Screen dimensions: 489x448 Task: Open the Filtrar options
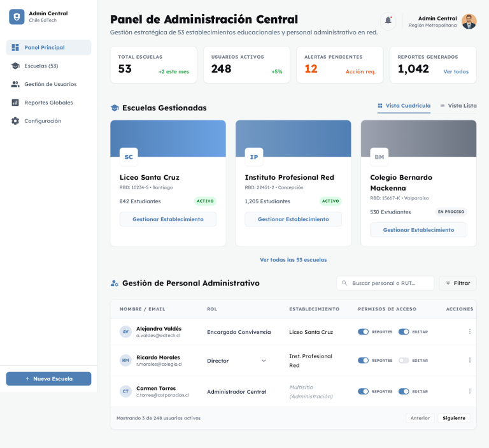[x=457, y=283]
